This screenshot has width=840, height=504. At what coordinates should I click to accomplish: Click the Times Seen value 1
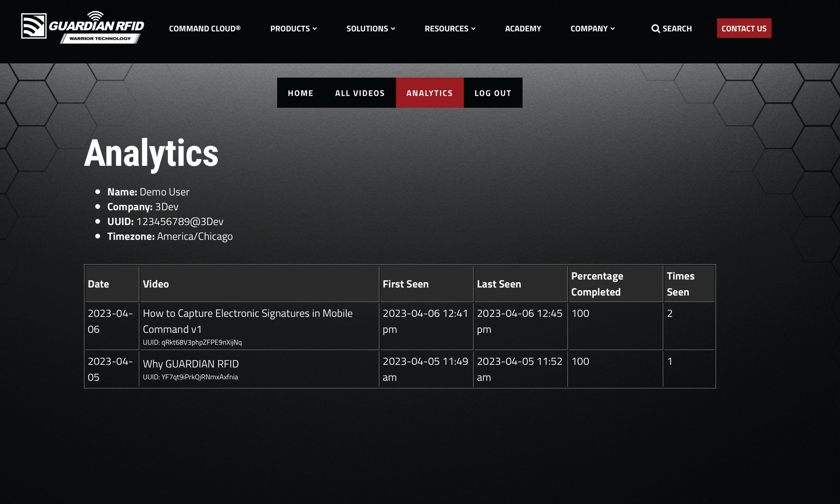pyautogui.click(x=670, y=361)
